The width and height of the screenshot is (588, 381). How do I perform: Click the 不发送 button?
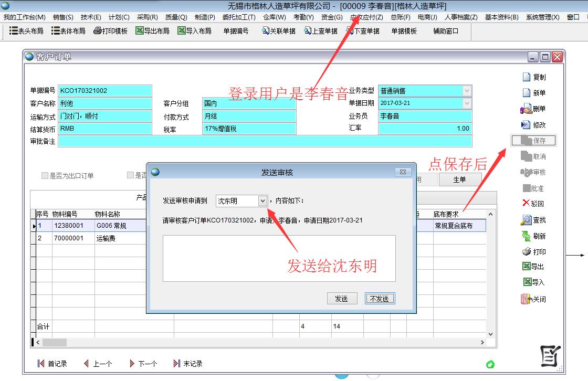point(380,299)
